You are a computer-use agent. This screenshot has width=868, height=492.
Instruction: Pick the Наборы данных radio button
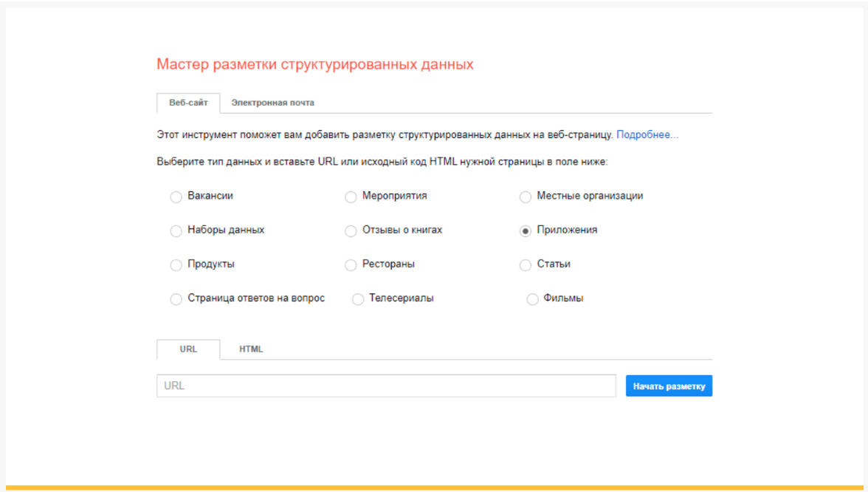pos(176,231)
